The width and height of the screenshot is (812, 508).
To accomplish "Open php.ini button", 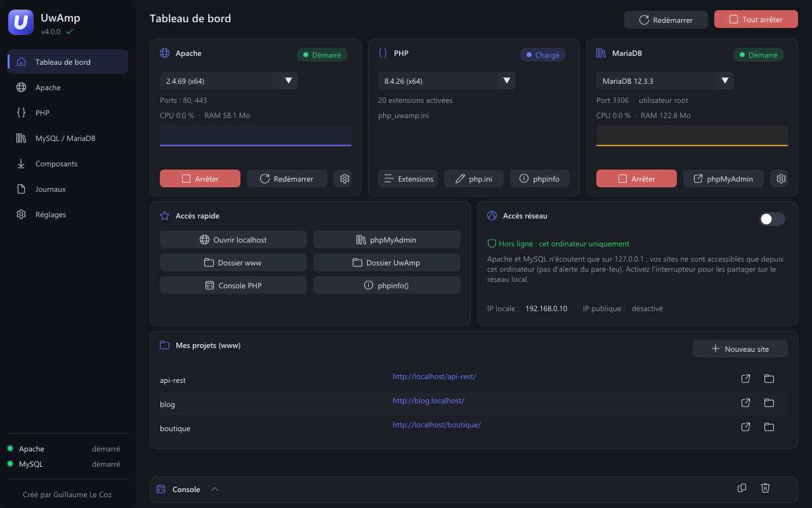I will pyautogui.click(x=474, y=178).
